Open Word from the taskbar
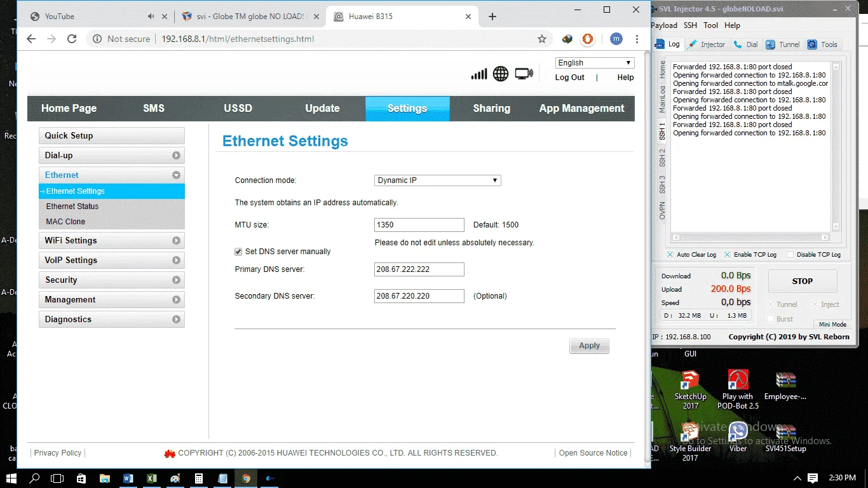 click(128, 478)
